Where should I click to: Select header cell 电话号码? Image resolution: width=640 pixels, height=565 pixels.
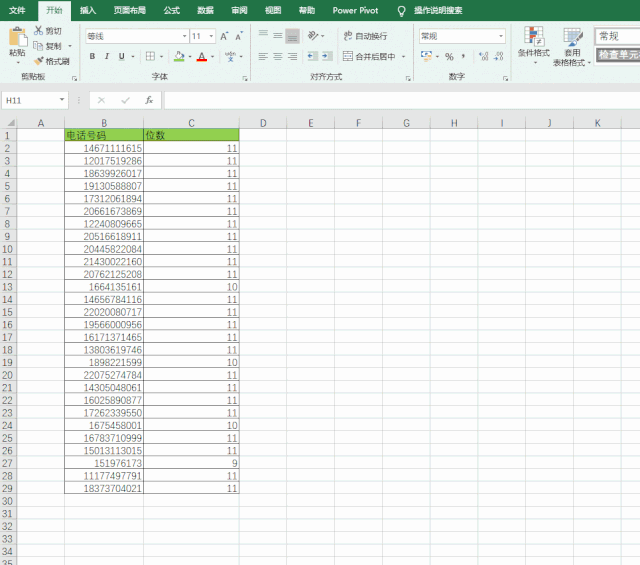click(x=104, y=135)
